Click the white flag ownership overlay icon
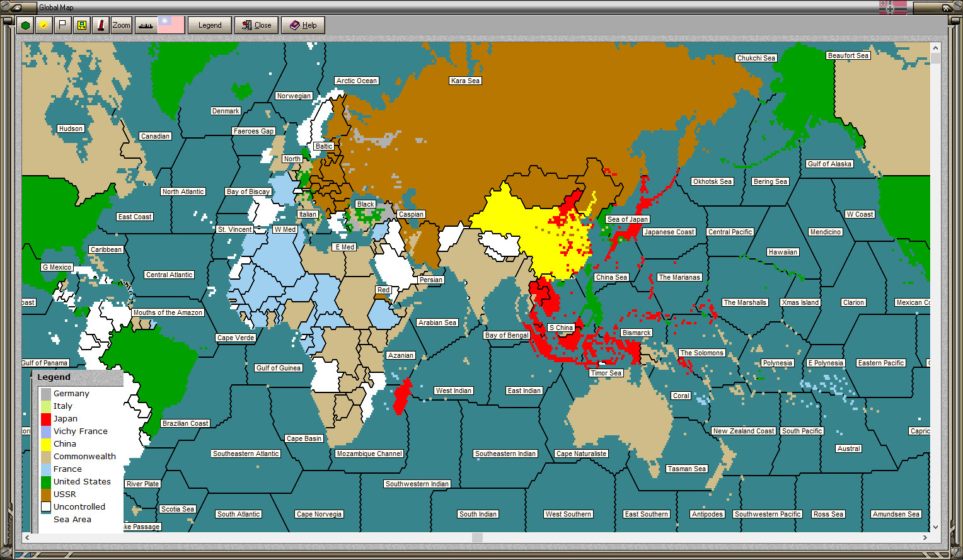The width and height of the screenshot is (963, 560). click(62, 25)
